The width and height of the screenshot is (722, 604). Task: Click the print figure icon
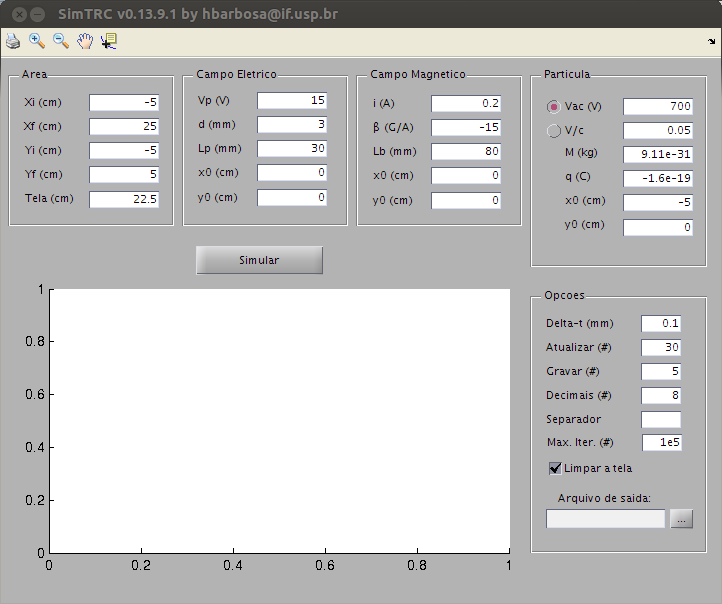click(x=13, y=41)
